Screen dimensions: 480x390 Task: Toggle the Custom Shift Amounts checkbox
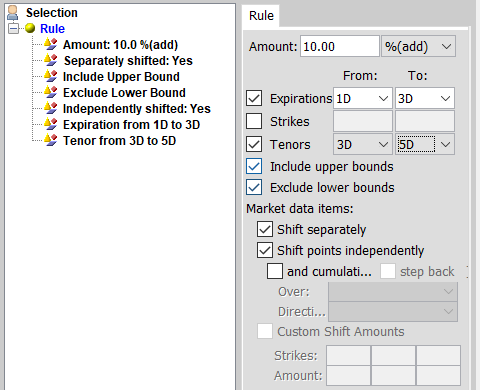coord(265,331)
